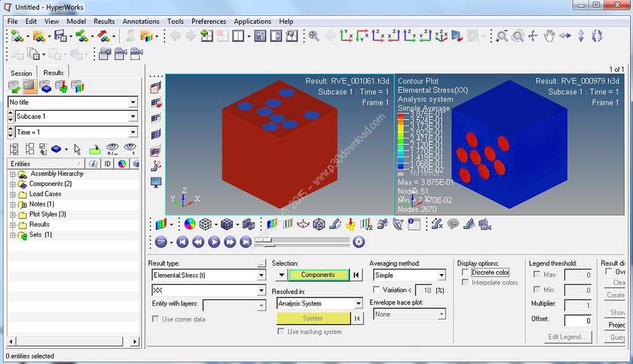This screenshot has width=633, height=364.
Task: Click the rotate left/right arrows icon
Action: click(x=565, y=36)
